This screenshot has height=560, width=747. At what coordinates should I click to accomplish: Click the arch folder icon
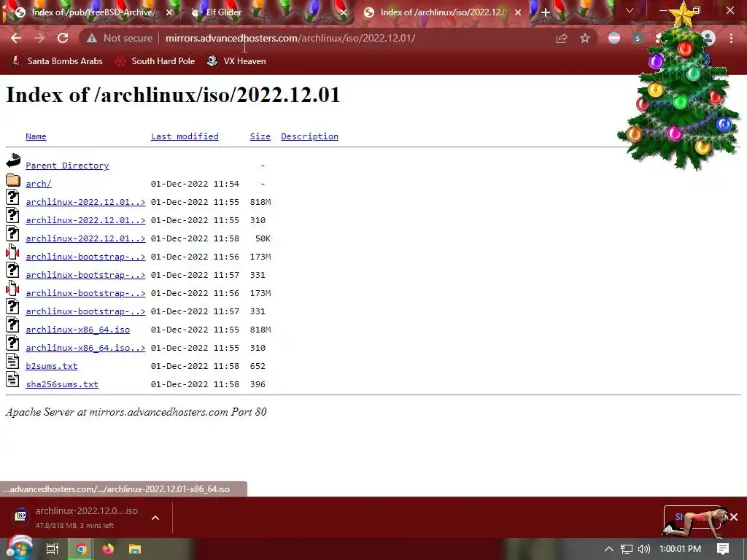pyautogui.click(x=13, y=181)
